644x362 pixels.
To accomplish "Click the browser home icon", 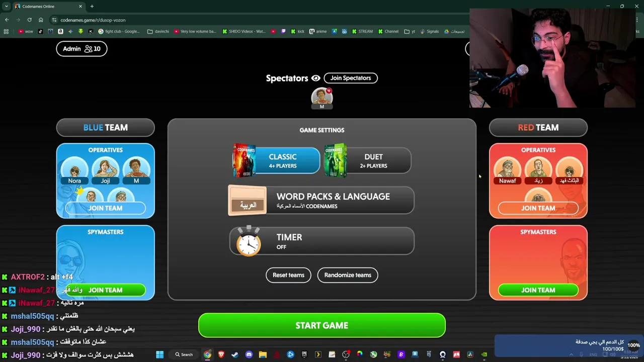I will click(41, 20).
